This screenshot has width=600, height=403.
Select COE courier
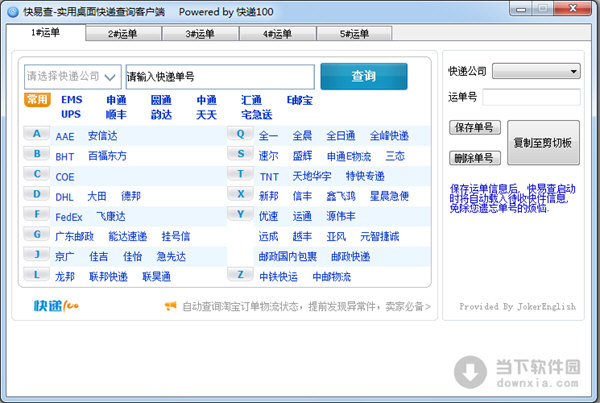point(65,177)
